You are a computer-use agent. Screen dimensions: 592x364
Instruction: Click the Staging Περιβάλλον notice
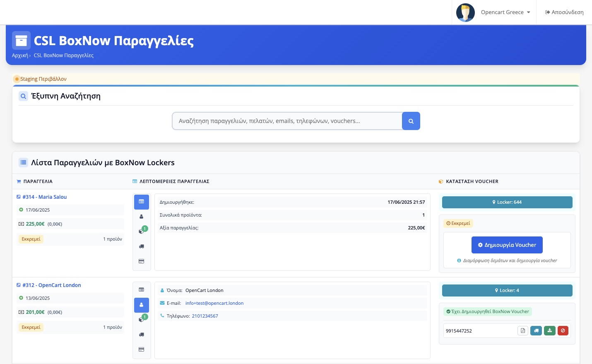43,79
